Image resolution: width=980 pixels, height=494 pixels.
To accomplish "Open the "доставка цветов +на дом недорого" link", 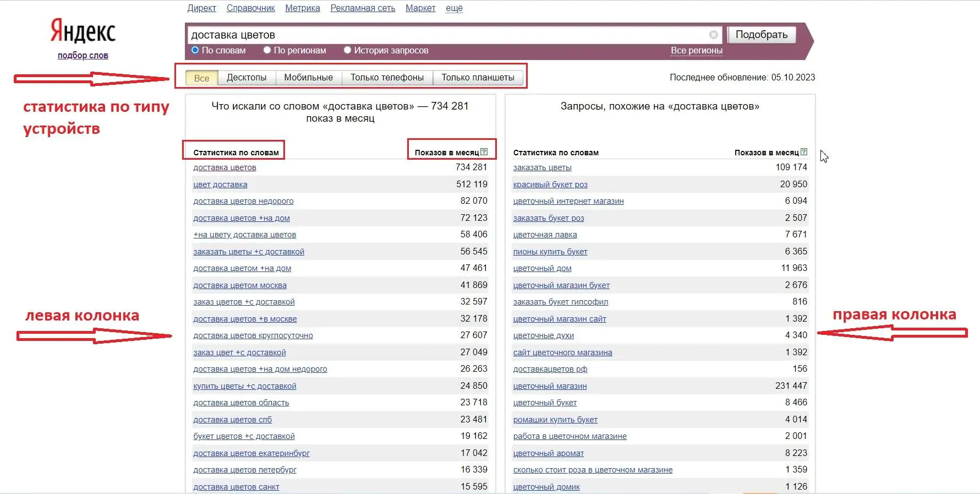I will pyautogui.click(x=260, y=369).
